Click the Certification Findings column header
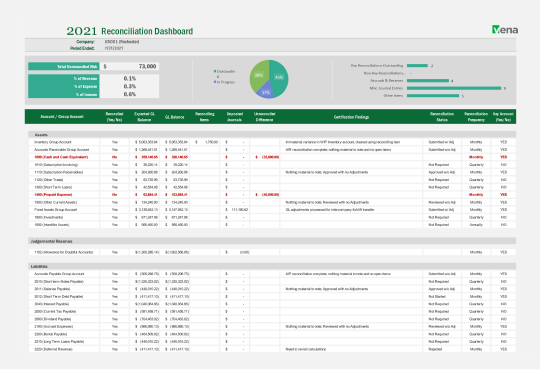540x370 pixels. click(351, 117)
